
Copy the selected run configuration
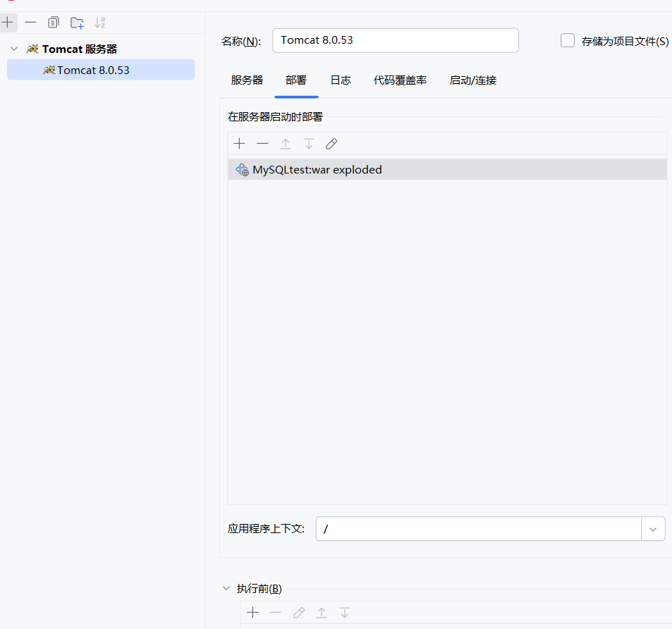tap(53, 23)
